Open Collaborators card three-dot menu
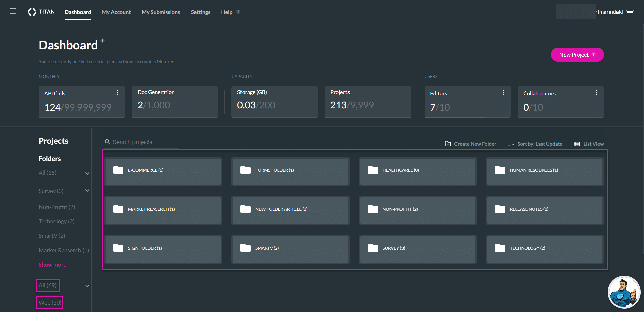 pos(596,92)
